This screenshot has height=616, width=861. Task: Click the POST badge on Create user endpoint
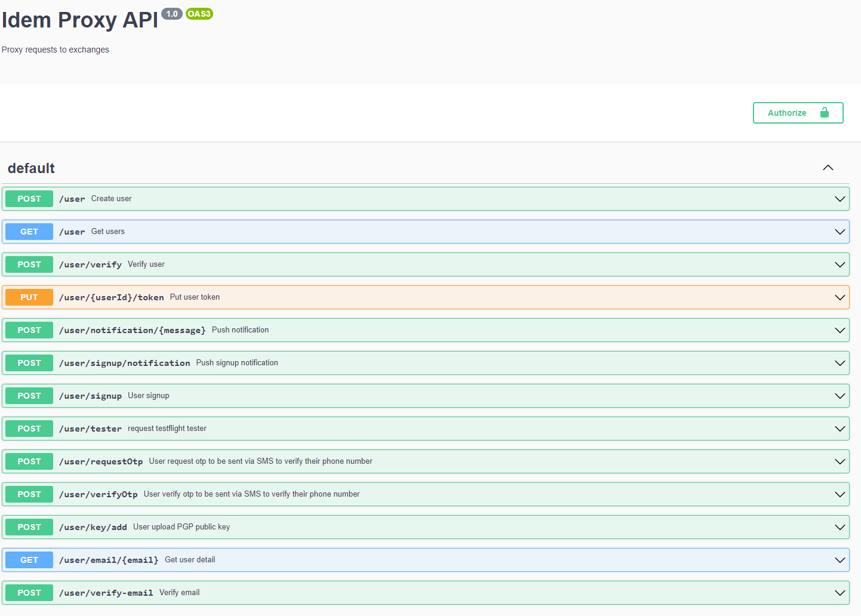pyautogui.click(x=29, y=198)
